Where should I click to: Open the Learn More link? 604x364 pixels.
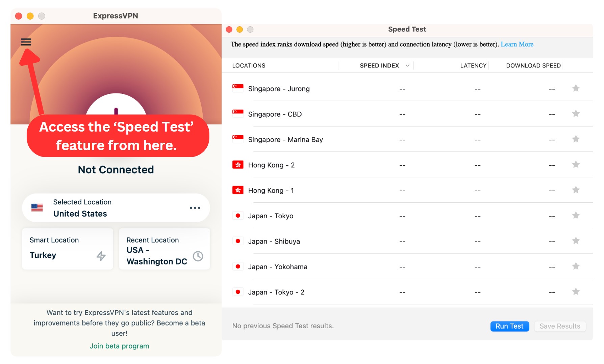517,44
